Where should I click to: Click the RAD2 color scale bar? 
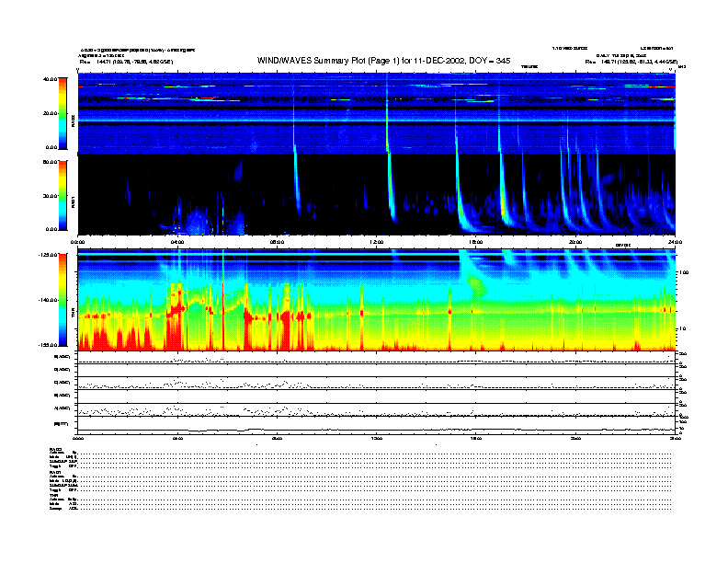pyautogui.click(x=63, y=113)
